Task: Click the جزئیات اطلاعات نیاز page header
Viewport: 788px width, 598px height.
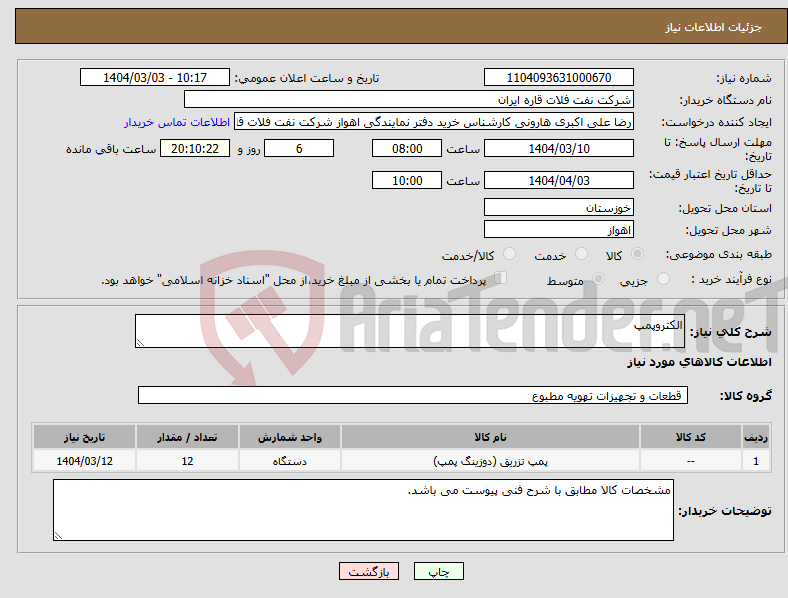Action: click(x=714, y=27)
